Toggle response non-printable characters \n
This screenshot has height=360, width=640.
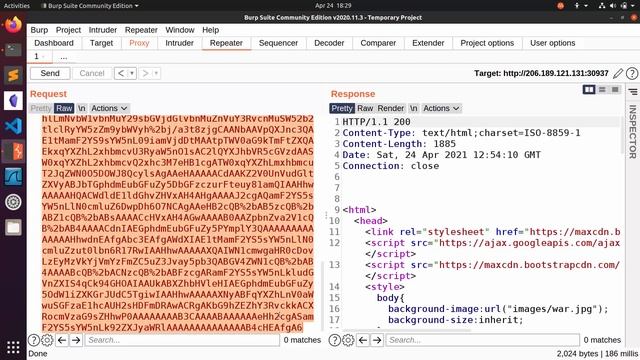[414, 108]
